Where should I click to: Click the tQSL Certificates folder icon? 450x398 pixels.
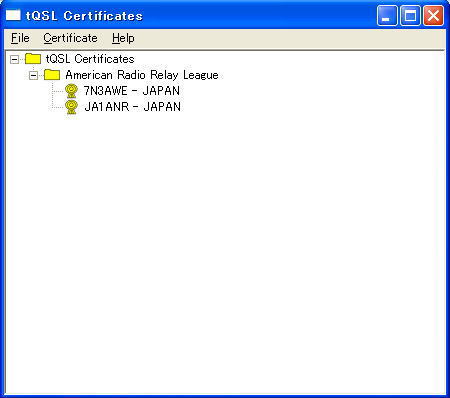click(33, 59)
